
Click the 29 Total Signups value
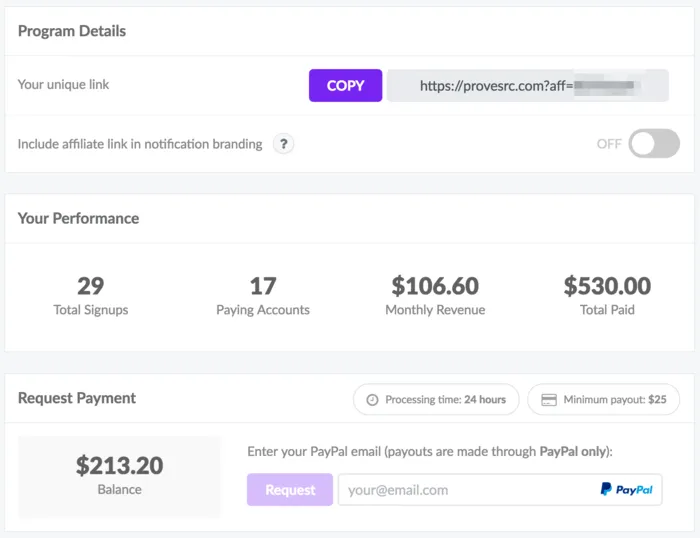91,286
